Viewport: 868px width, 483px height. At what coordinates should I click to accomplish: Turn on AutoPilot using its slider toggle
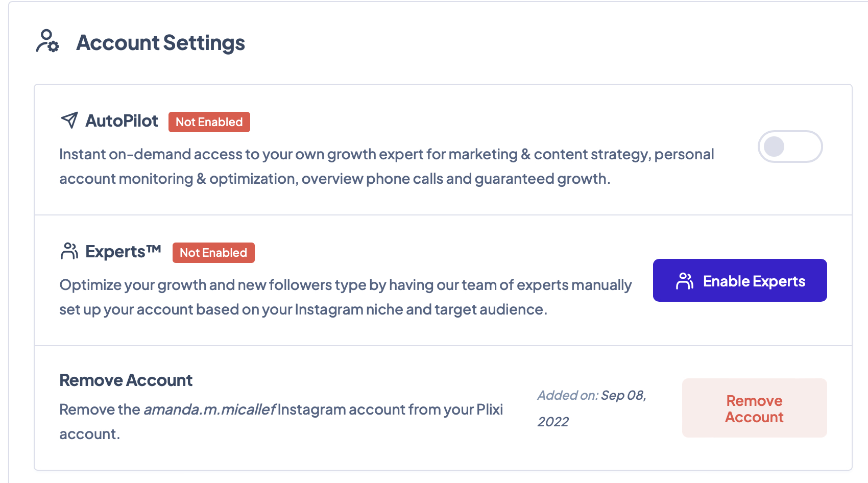[789, 147]
